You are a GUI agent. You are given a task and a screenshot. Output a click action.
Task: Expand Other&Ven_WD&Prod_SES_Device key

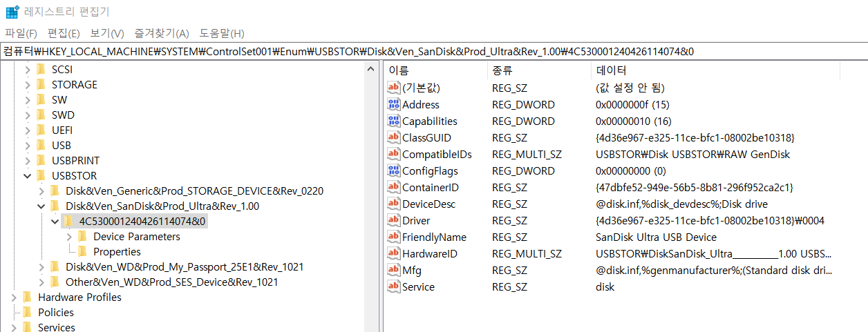[41, 282]
